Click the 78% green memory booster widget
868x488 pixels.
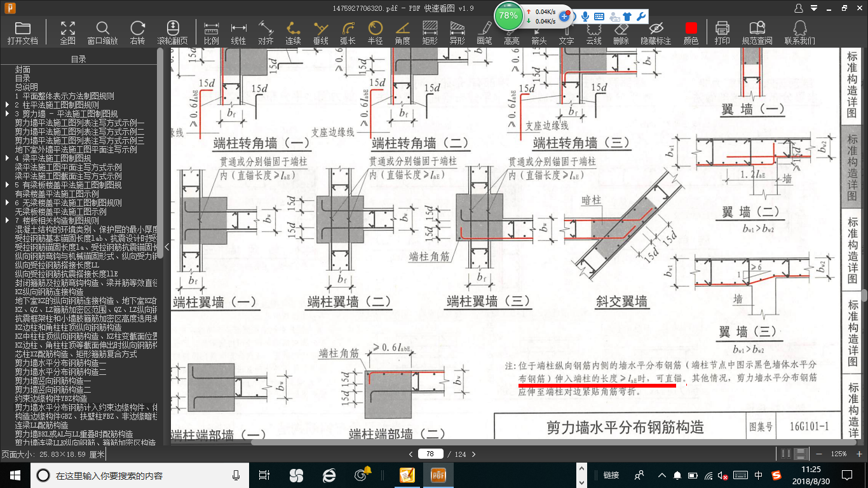(x=508, y=15)
